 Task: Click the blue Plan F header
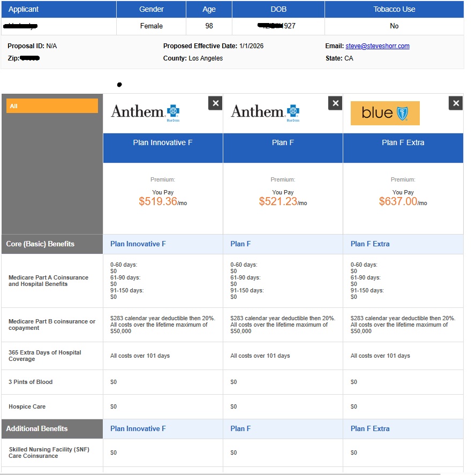[x=283, y=143]
